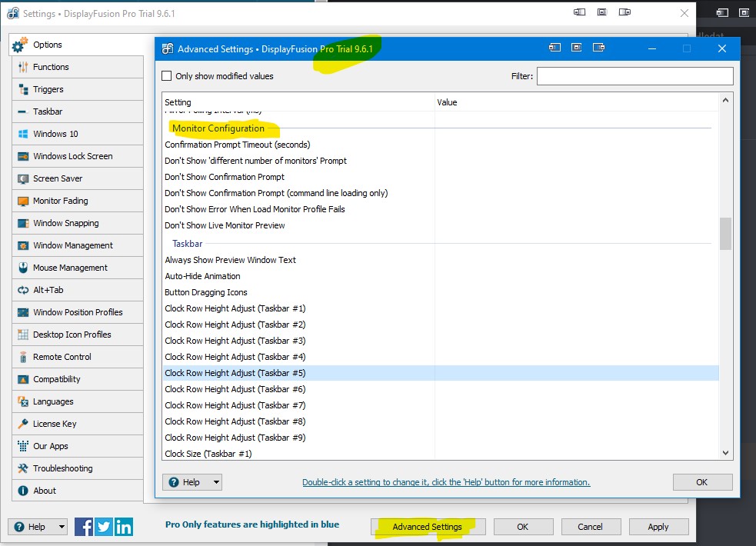Click OK in Advanced Settings dialog
Viewport: 756px width, 546px height.
pyautogui.click(x=701, y=482)
